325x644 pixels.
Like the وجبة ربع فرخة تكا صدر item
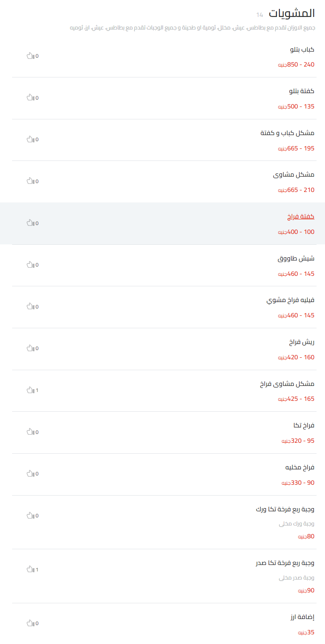coord(31,570)
